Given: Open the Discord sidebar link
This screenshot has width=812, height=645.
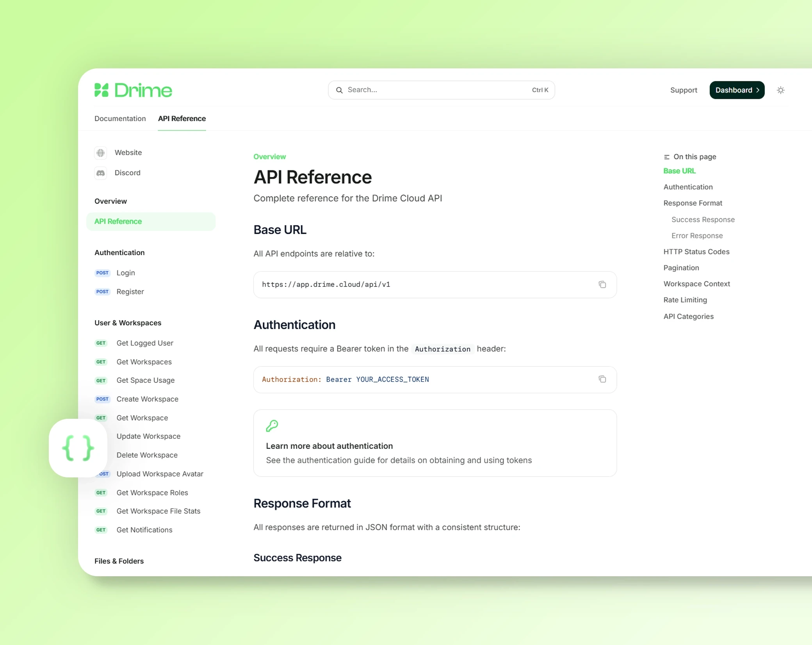Looking at the screenshot, I should pyautogui.click(x=127, y=173).
